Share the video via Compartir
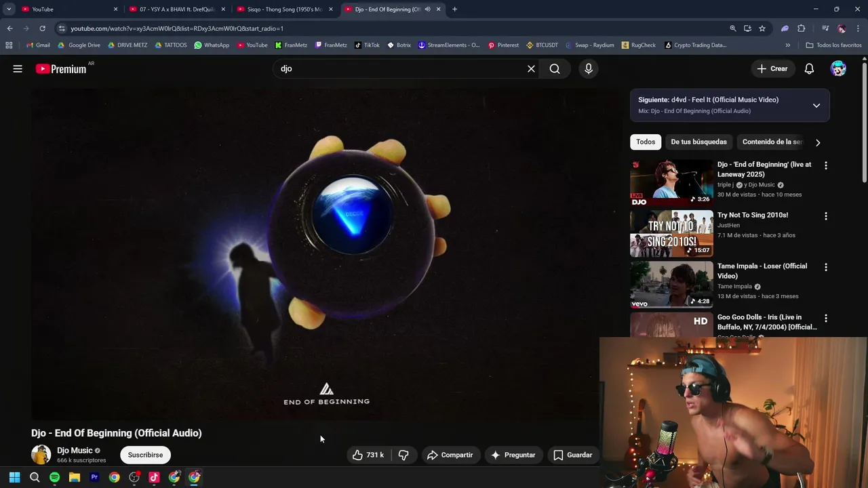This screenshot has width=868, height=488. [450, 455]
